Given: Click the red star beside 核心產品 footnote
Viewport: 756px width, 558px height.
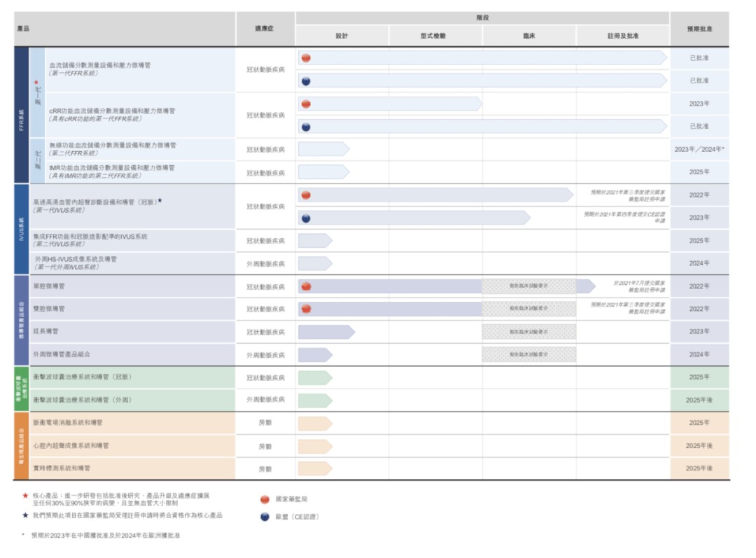Looking at the screenshot, I should [x=25, y=494].
